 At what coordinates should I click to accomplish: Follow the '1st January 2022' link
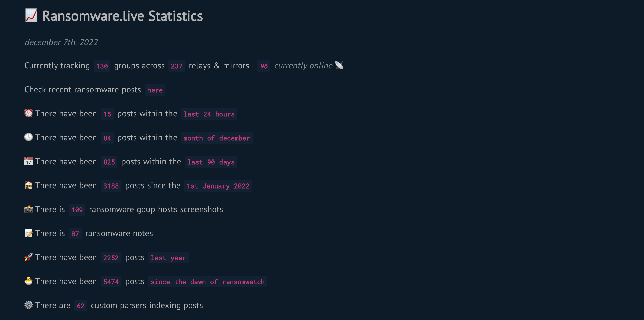coord(218,186)
